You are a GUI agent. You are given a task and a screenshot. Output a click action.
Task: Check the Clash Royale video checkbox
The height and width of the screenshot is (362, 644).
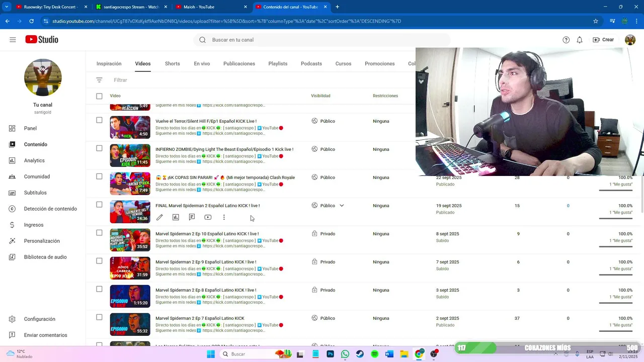coord(99,176)
